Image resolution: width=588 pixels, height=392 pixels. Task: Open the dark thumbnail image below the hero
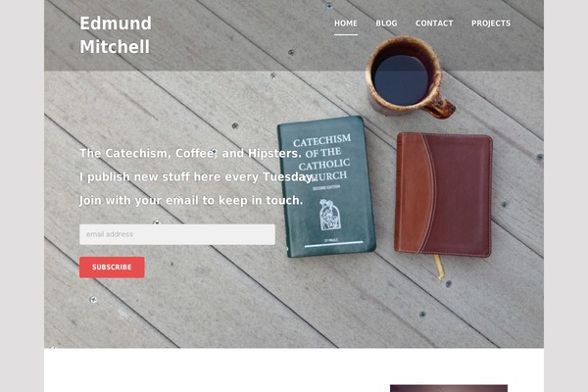tap(449, 388)
